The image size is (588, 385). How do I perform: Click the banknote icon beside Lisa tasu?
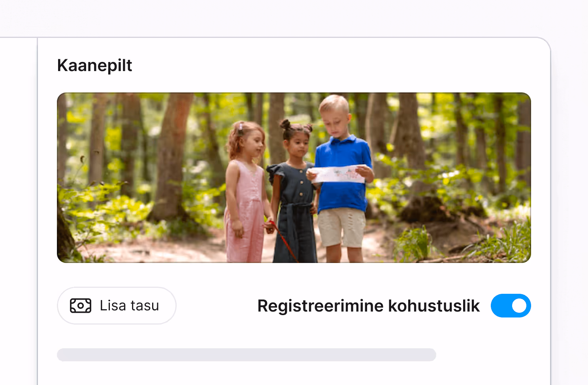pyautogui.click(x=81, y=306)
